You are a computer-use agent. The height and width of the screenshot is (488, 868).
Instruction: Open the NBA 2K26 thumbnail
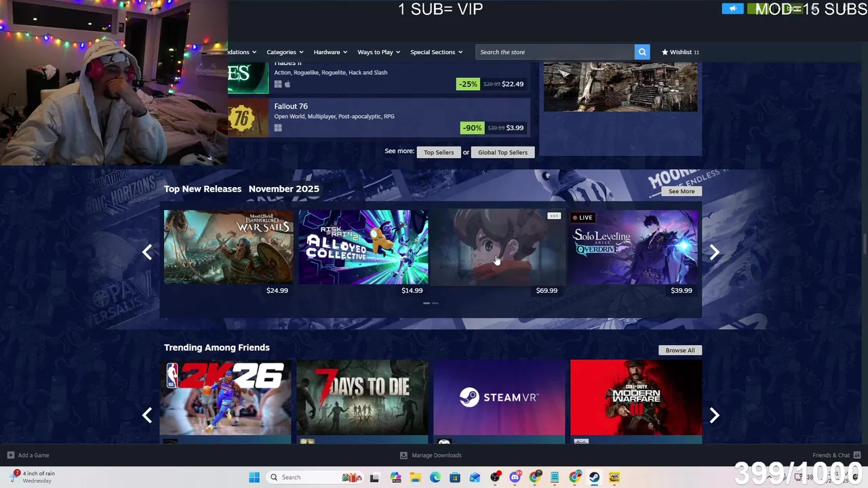225,397
